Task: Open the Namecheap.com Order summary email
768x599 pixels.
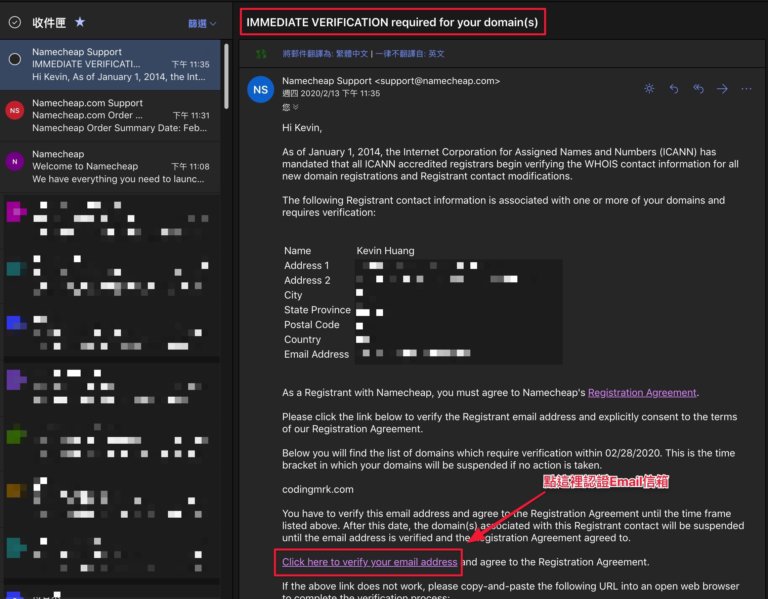Action: tap(111, 116)
